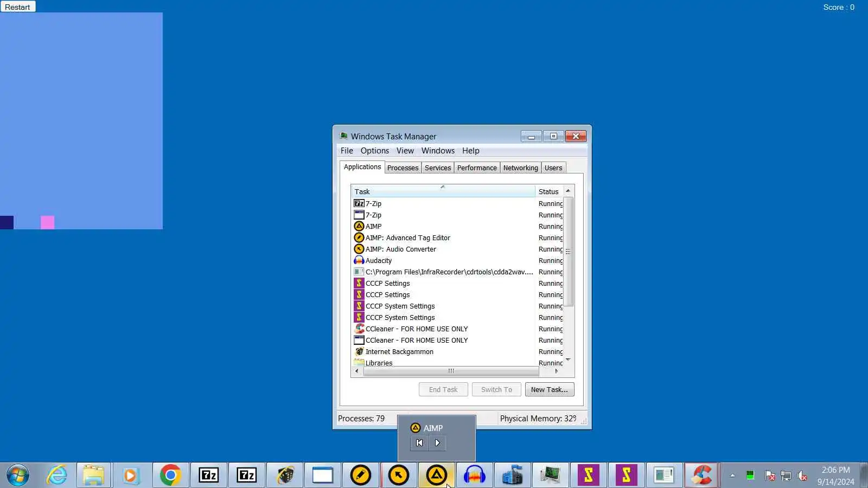This screenshot has width=868, height=488.
Task: Switch to AIMP Advanced Tag Editor taskbar icon
Action: pyautogui.click(x=361, y=476)
